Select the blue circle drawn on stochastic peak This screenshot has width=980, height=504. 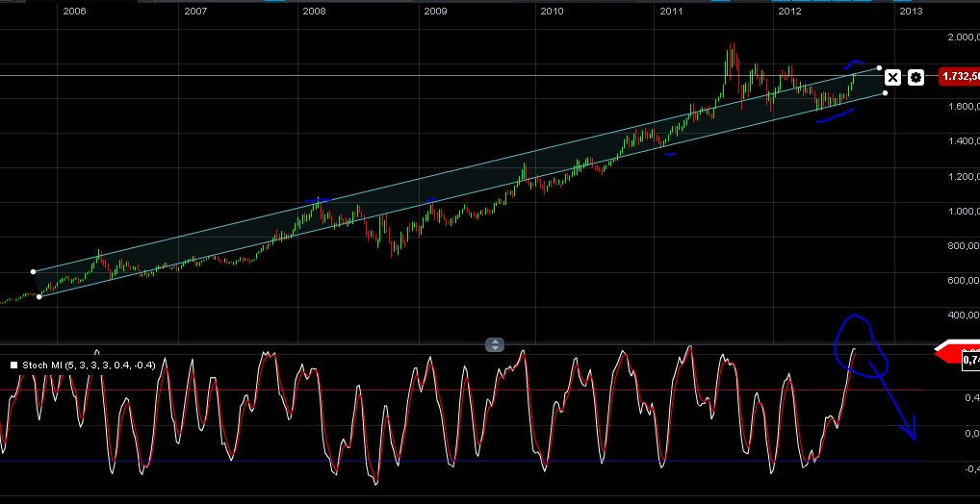tap(860, 346)
